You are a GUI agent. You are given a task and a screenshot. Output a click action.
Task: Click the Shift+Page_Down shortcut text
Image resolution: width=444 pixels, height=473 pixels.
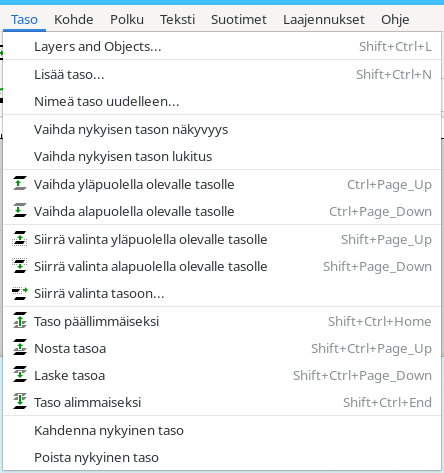tap(377, 267)
